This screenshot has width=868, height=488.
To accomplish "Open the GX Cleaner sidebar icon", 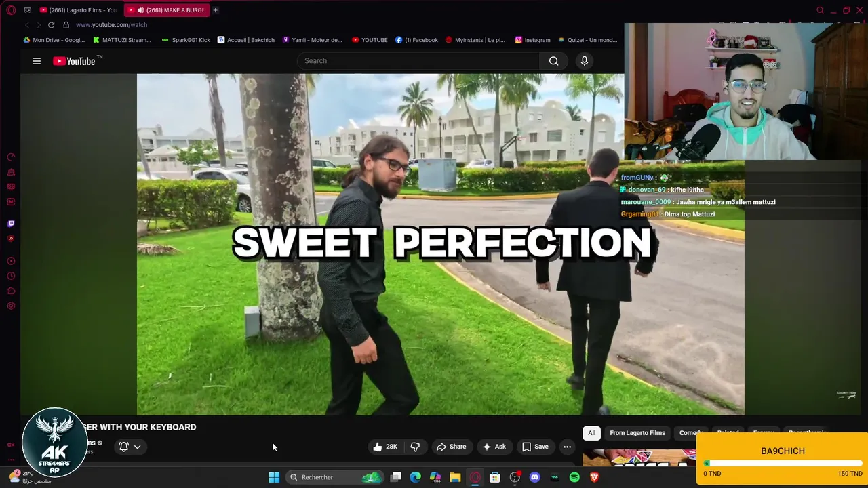I will [x=11, y=172].
